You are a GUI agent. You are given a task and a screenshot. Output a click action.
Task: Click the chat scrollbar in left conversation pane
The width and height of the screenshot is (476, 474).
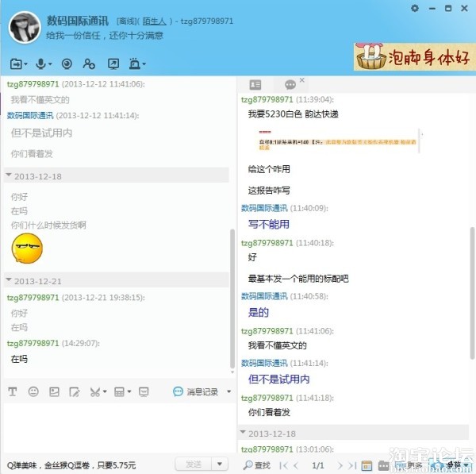click(232, 298)
